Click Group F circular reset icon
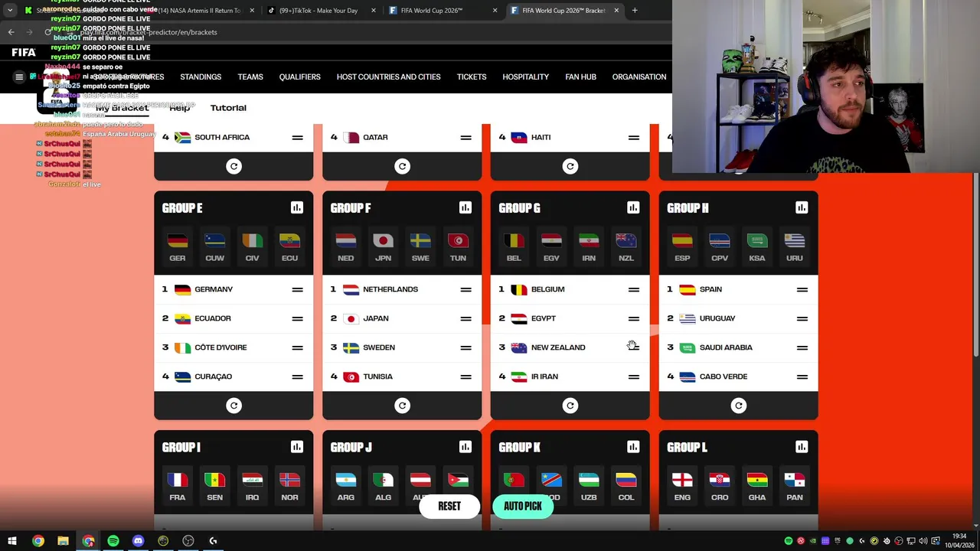Viewport: 980px width, 551px height. coord(402,406)
